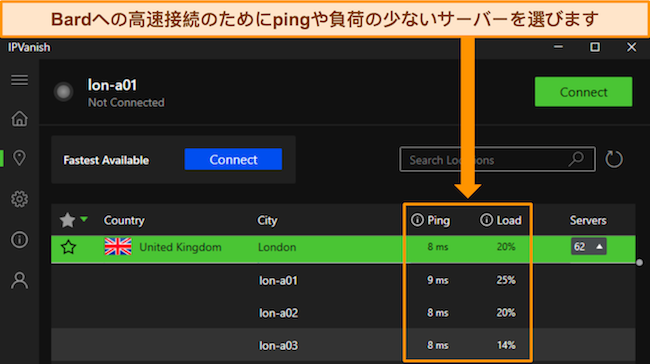Open the hamburger menu in sidebar
Screen dimensions: 650x364
click(x=19, y=80)
